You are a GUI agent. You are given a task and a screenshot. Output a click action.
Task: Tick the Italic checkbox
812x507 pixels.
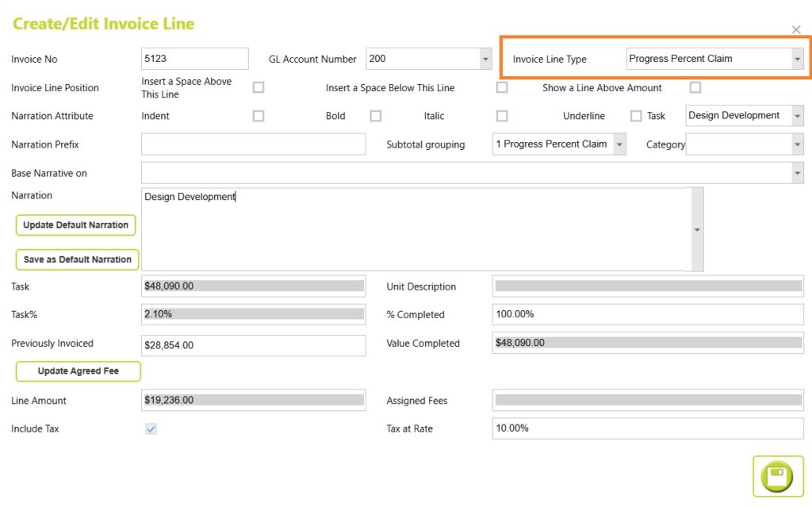coord(502,116)
